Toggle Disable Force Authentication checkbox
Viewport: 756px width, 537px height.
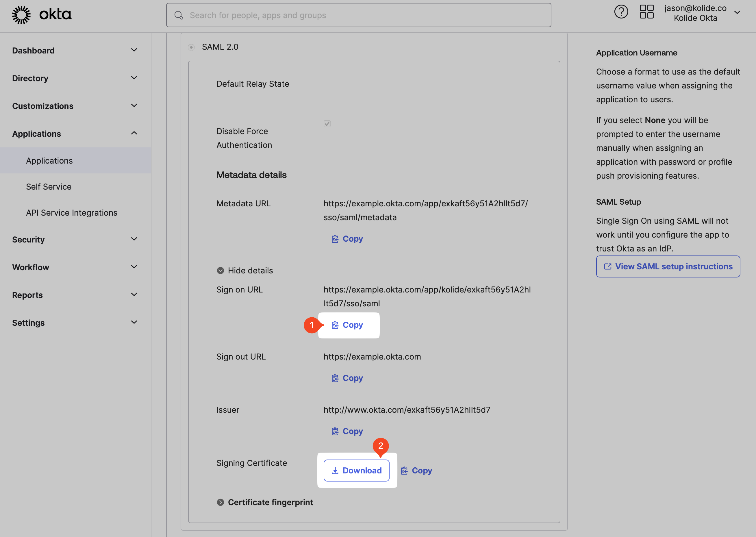327,124
